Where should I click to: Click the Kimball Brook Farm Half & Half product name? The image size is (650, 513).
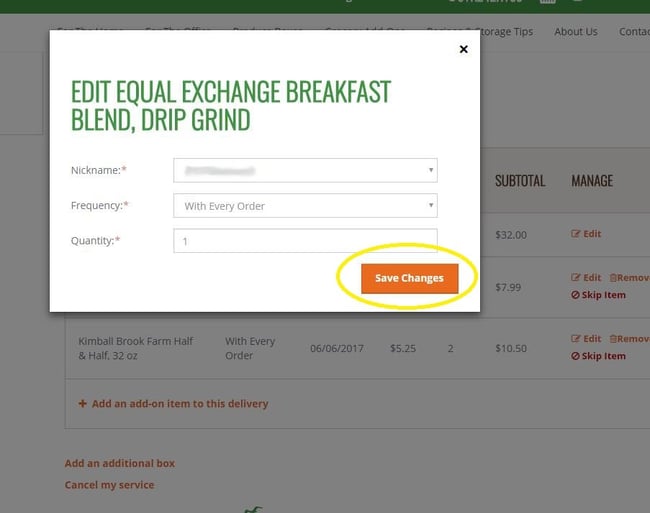pos(136,348)
